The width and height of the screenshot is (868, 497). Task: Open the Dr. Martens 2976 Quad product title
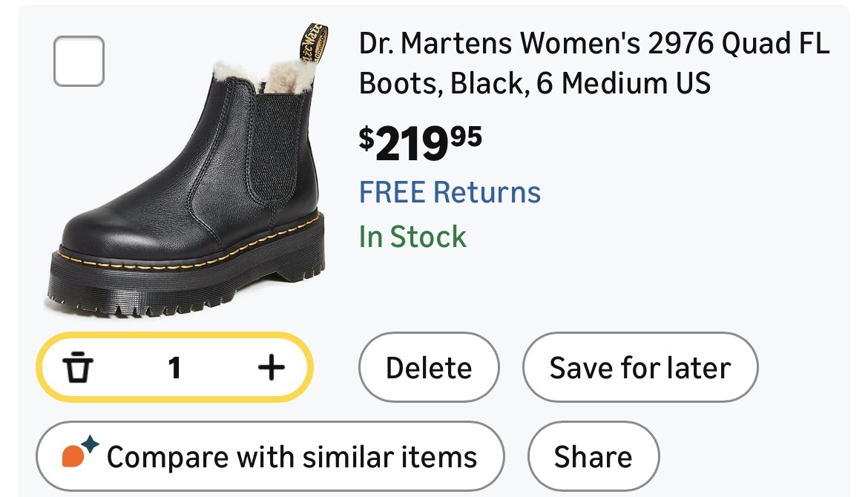pos(594,46)
